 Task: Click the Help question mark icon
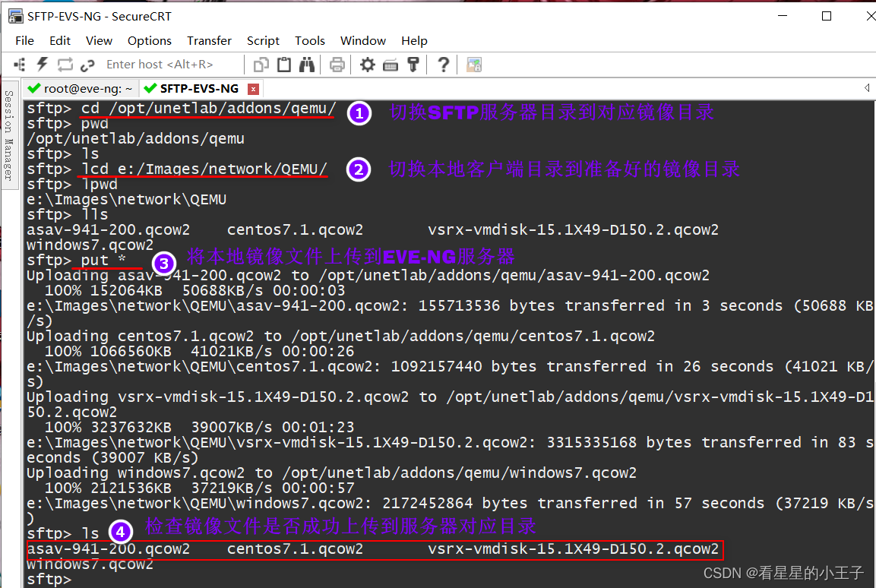point(443,65)
